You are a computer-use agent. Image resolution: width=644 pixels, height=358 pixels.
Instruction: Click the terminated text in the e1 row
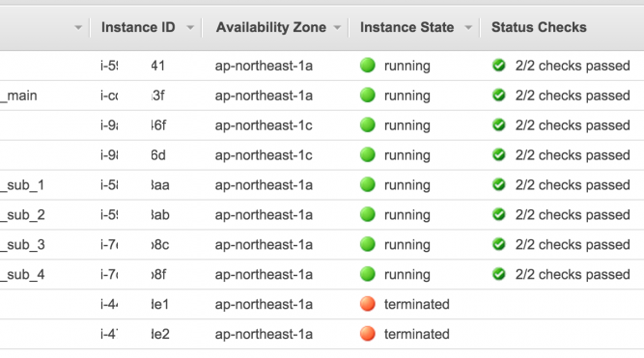click(417, 304)
